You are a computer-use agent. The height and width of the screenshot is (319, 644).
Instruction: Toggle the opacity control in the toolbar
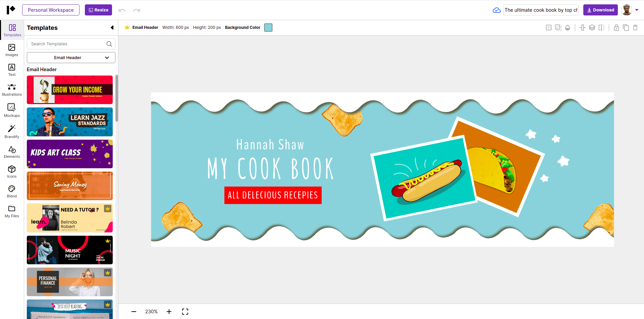click(x=568, y=28)
